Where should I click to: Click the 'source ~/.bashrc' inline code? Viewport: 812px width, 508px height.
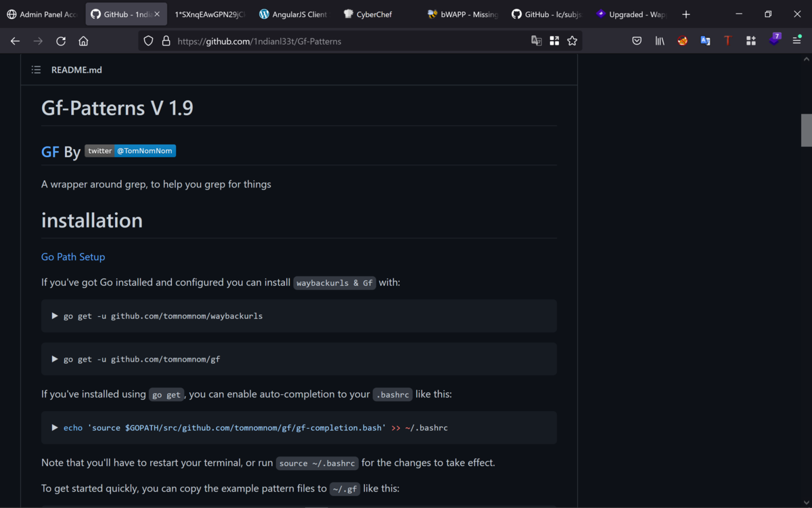click(317, 463)
